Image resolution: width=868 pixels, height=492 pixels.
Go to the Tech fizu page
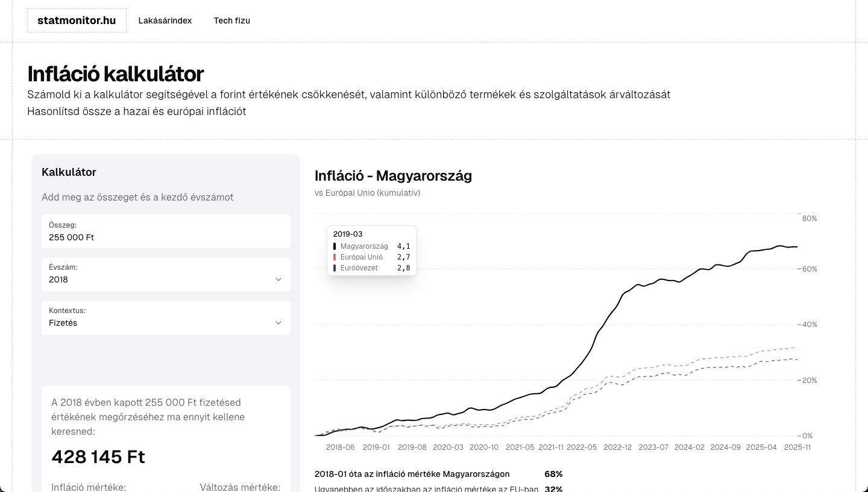point(232,20)
